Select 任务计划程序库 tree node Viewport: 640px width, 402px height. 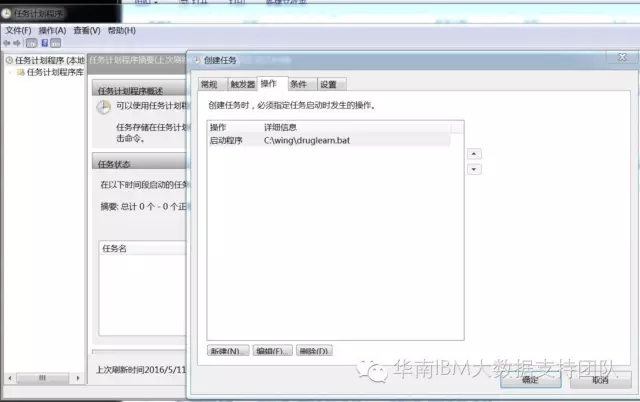pos(55,72)
